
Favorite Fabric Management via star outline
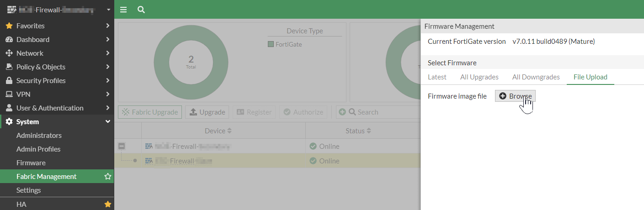(108, 176)
